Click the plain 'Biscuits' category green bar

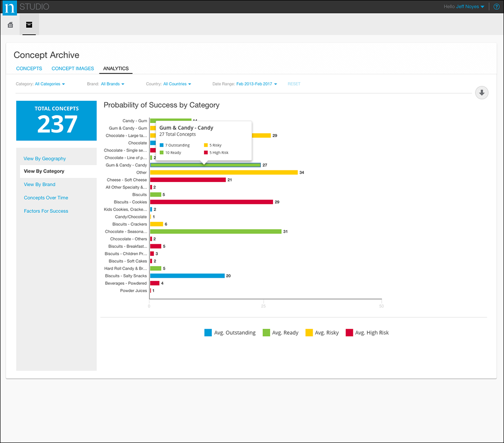coord(155,195)
